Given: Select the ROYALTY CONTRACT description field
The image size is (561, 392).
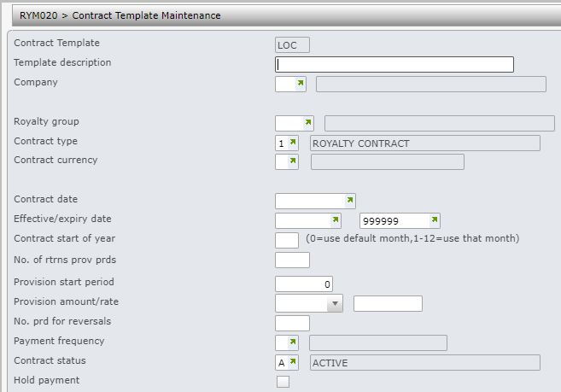Looking at the screenshot, I should coord(425,143).
